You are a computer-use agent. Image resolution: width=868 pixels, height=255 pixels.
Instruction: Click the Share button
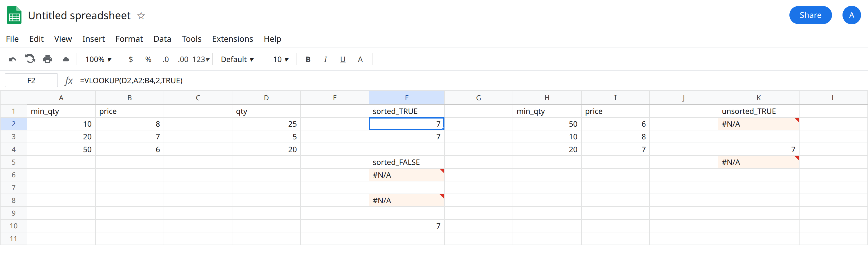tap(810, 15)
